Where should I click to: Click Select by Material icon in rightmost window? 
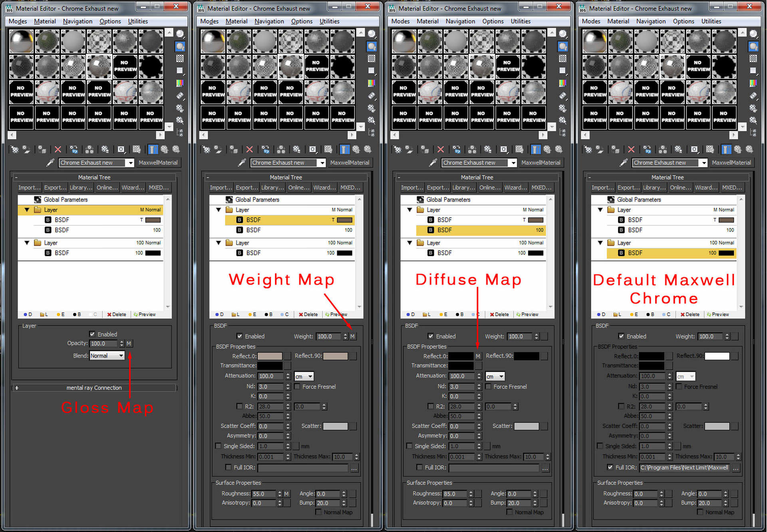(x=753, y=120)
